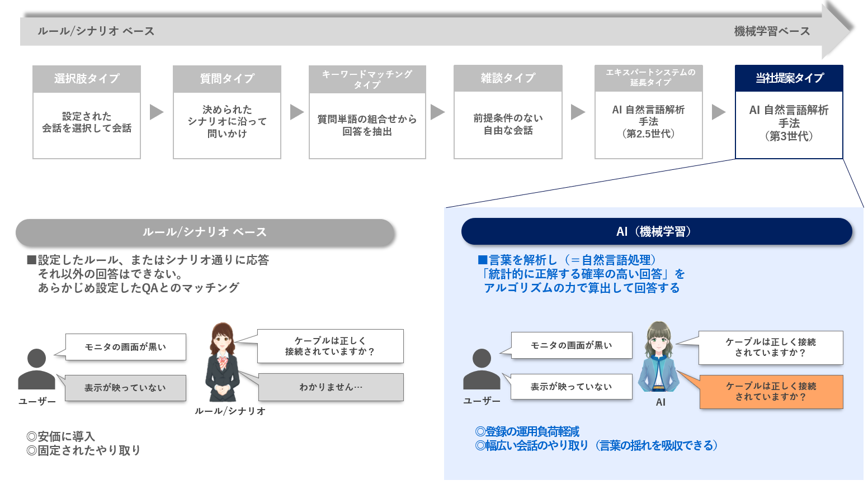The width and height of the screenshot is (868, 485).
Task: Click the モニタの画面が黒い speech bubble
Action: (125, 346)
